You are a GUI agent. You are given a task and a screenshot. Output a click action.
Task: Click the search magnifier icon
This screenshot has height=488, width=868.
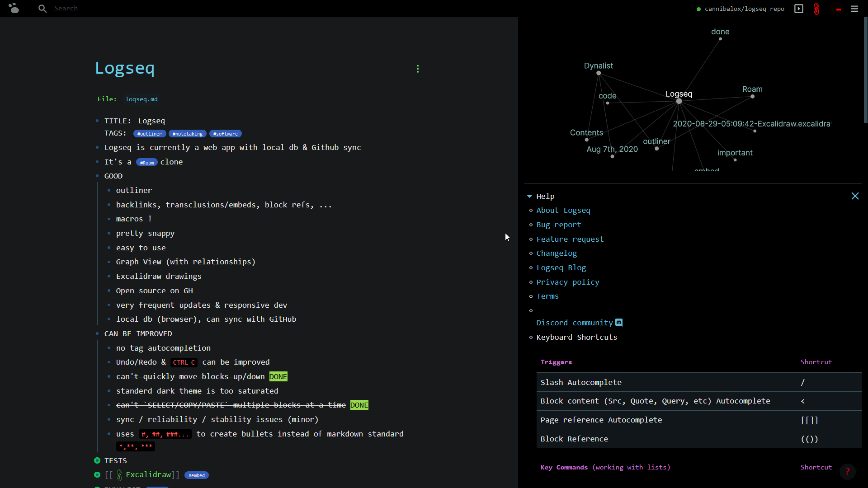tap(42, 8)
